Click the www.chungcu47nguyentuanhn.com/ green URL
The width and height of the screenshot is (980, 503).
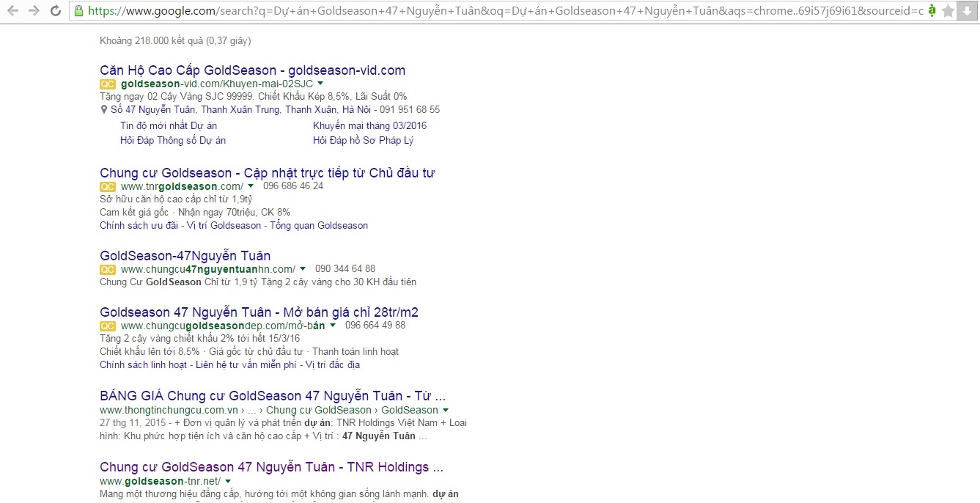click(x=208, y=270)
